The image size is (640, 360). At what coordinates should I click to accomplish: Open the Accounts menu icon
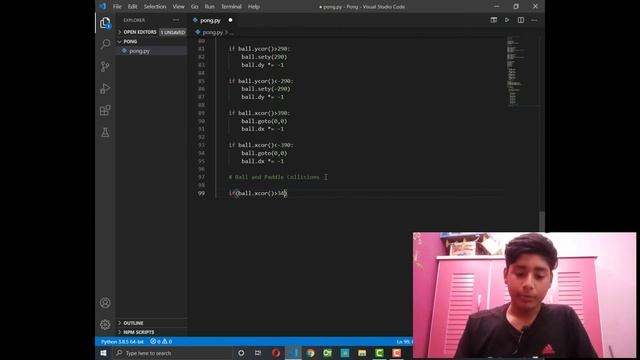pyautogui.click(x=105, y=303)
